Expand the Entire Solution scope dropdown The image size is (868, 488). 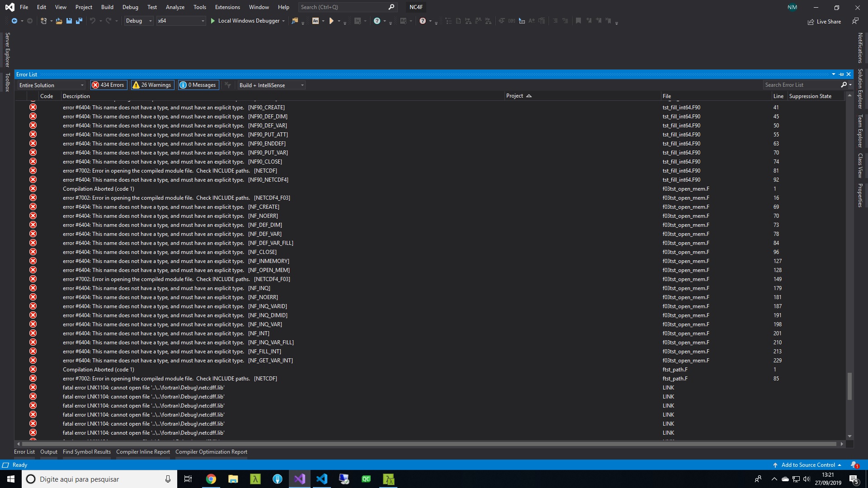[52, 85]
